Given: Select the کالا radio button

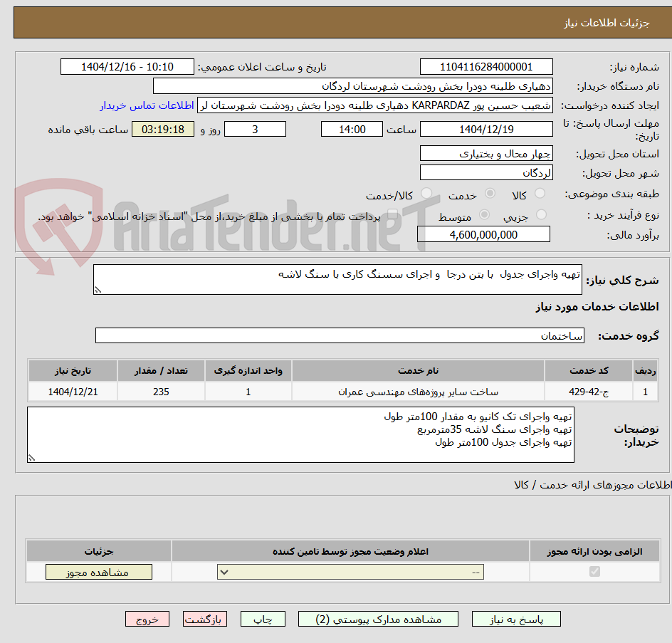Looking at the screenshot, I should pyautogui.click(x=540, y=194).
